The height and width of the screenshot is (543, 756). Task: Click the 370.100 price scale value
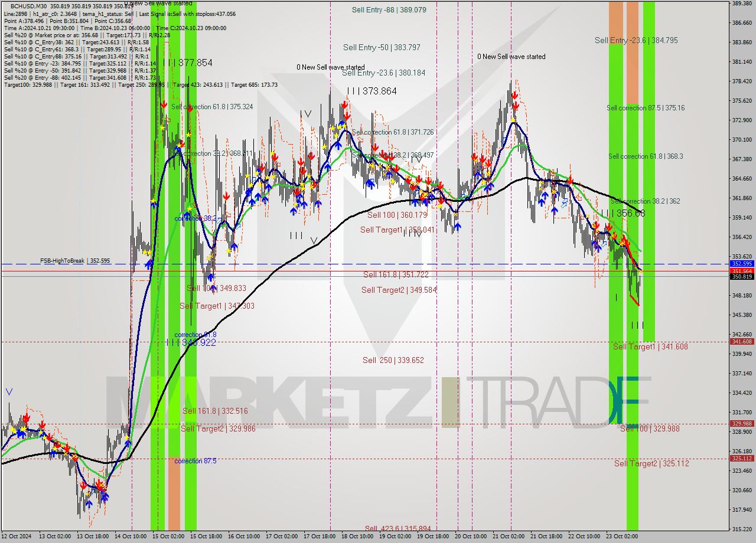(x=741, y=140)
